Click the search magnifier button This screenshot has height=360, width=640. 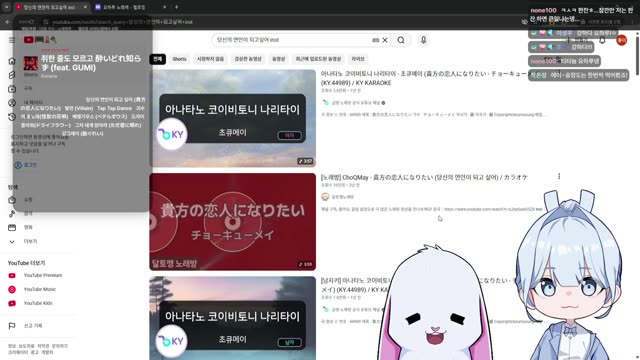coord(401,40)
